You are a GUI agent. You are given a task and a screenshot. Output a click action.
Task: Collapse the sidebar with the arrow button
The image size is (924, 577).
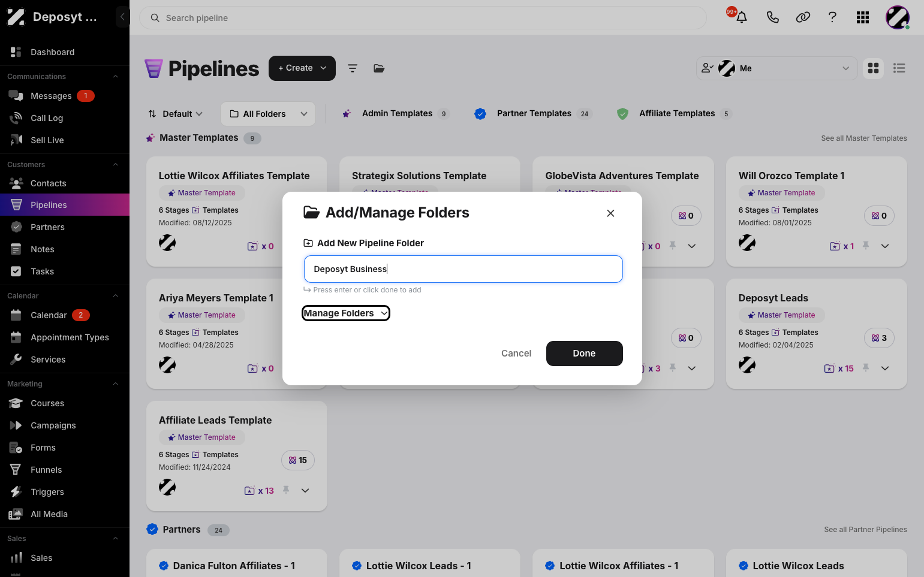[122, 17]
